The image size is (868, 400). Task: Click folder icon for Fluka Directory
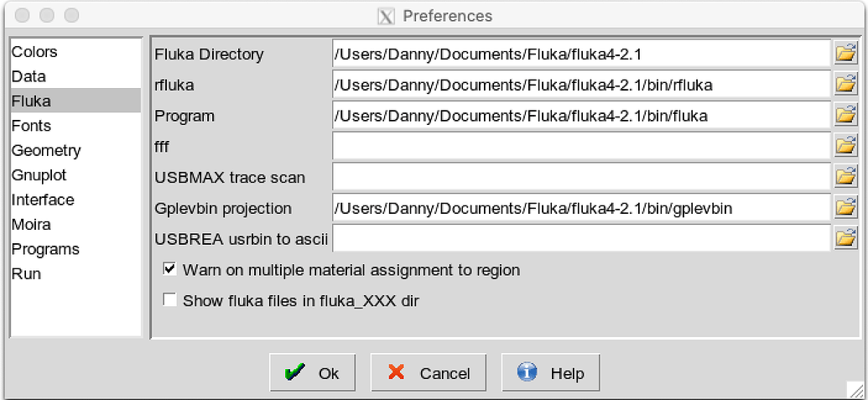tap(845, 55)
